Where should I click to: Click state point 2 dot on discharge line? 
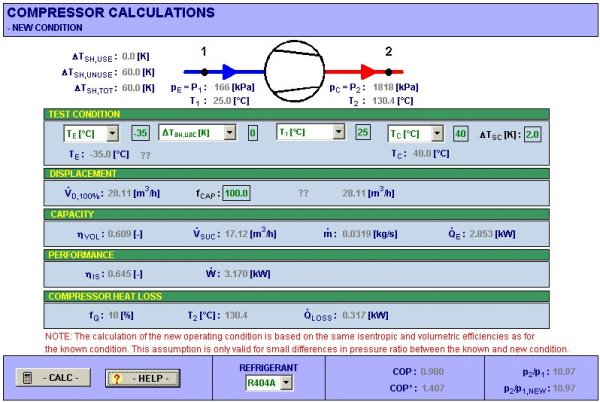388,72
